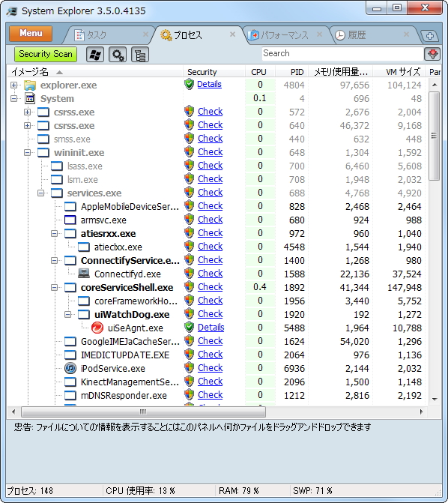Click the vertical scrollbar down arrow

435,400
